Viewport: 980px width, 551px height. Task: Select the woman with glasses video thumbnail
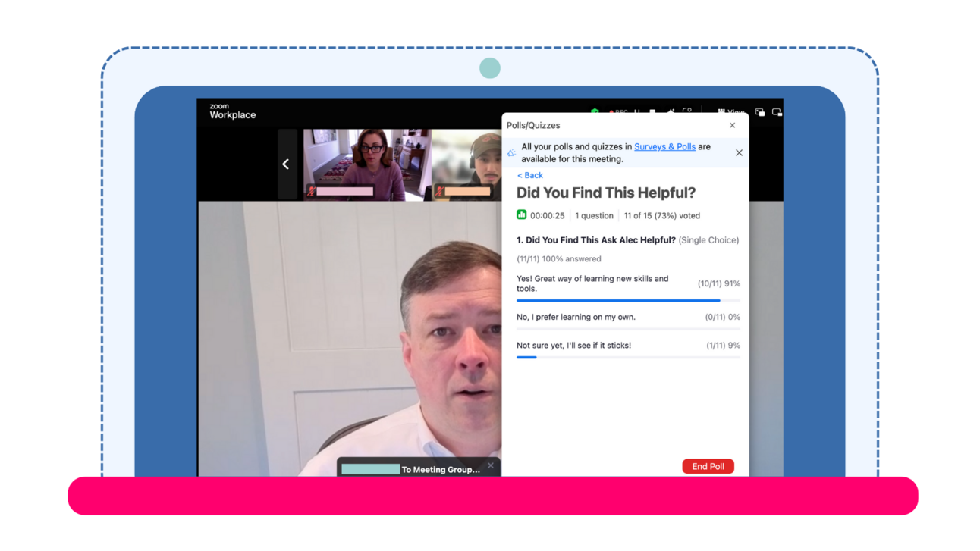(367, 164)
